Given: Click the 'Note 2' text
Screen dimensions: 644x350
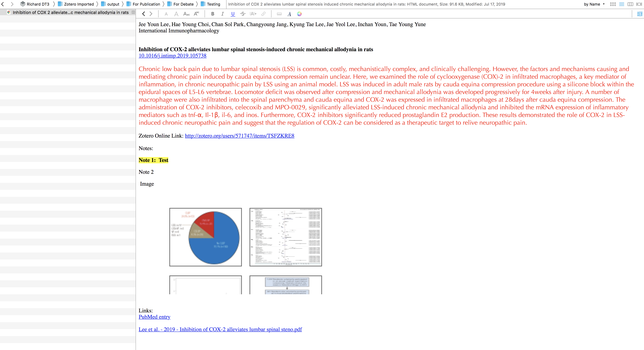Looking at the screenshot, I should [146, 172].
